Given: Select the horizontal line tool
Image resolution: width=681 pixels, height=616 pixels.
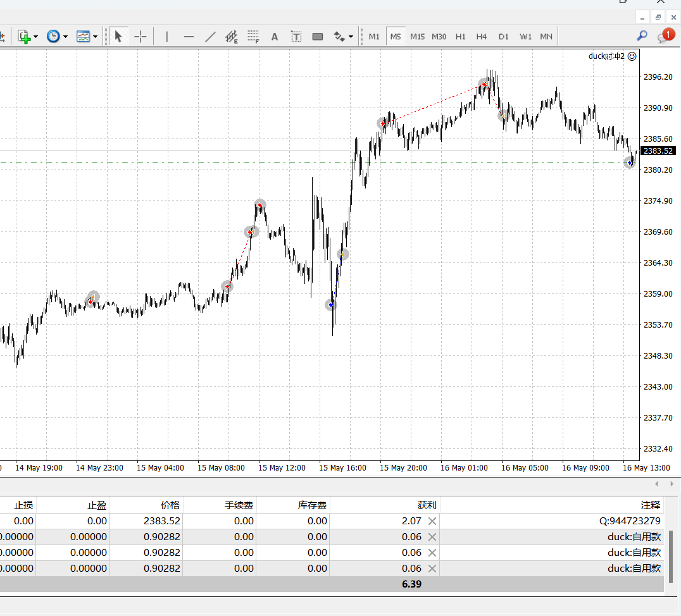Looking at the screenshot, I should coord(189,37).
